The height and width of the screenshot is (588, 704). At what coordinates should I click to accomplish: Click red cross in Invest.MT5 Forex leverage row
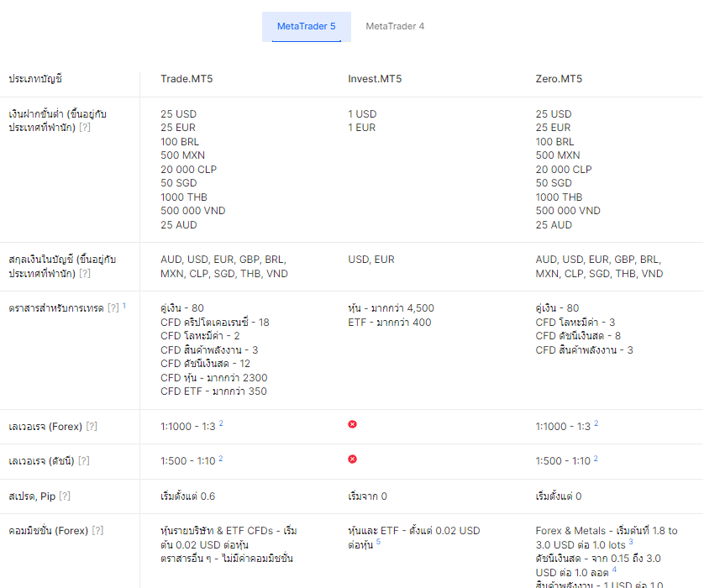[353, 424]
